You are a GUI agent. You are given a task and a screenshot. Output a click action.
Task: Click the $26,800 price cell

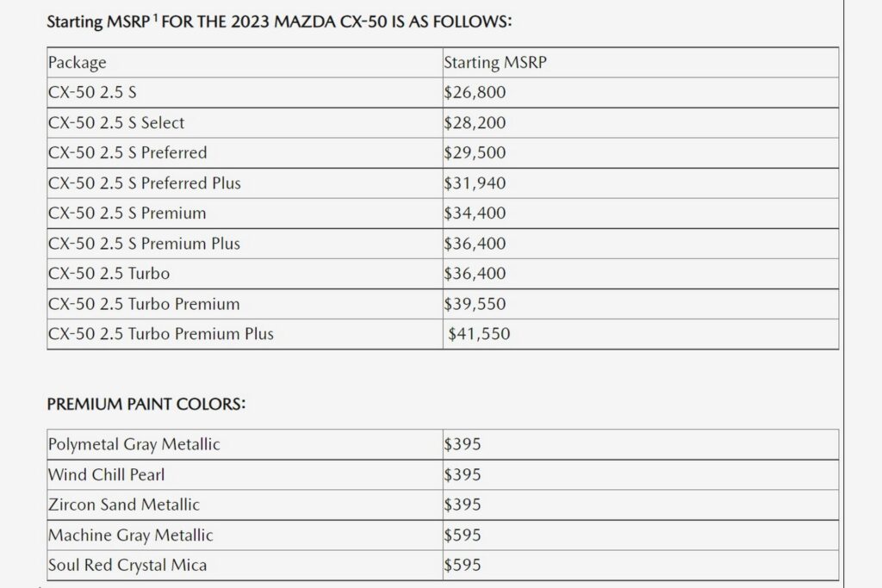pos(475,93)
